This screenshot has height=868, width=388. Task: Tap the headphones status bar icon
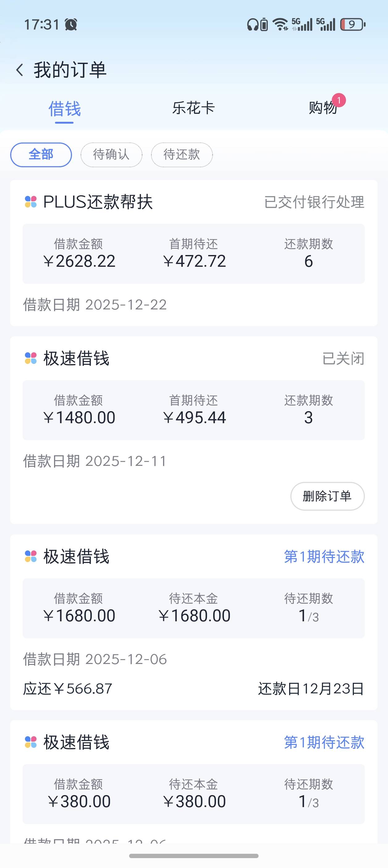(252, 25)
